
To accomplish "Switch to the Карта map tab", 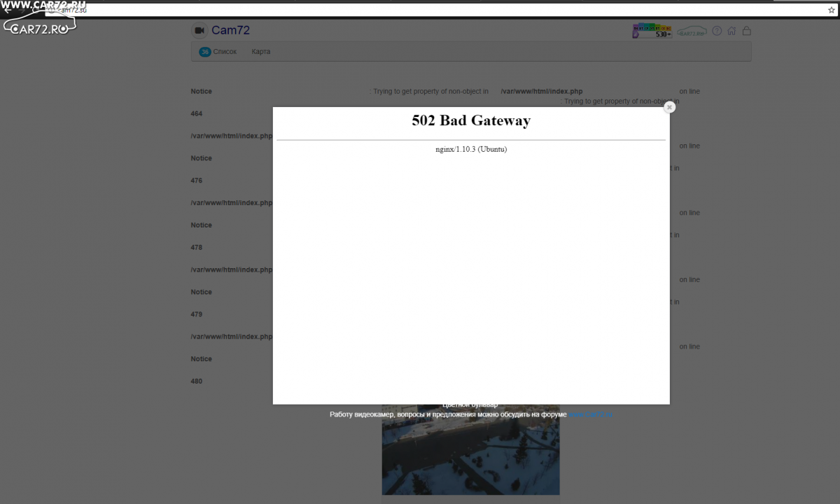I will 261,52.
